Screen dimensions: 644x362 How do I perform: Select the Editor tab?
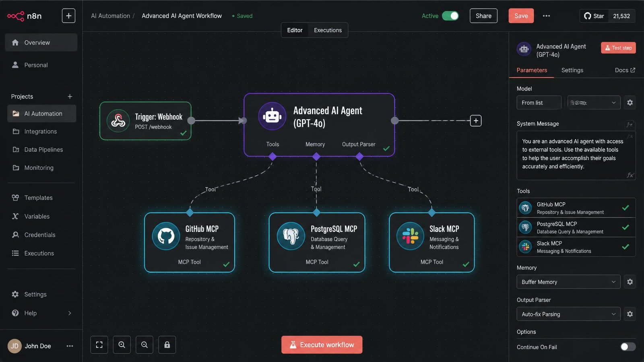tap(295, 30)
